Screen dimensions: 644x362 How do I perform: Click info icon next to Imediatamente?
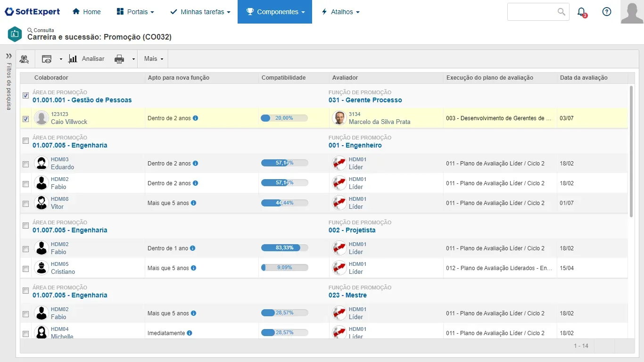pos(190,333)
